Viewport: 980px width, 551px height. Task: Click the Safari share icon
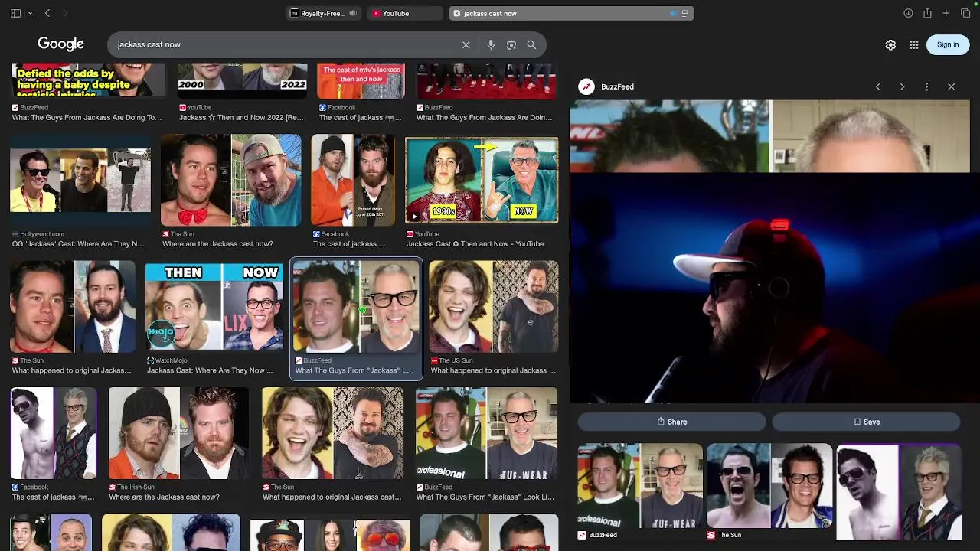pyautogui.click(x=927, y=13)
